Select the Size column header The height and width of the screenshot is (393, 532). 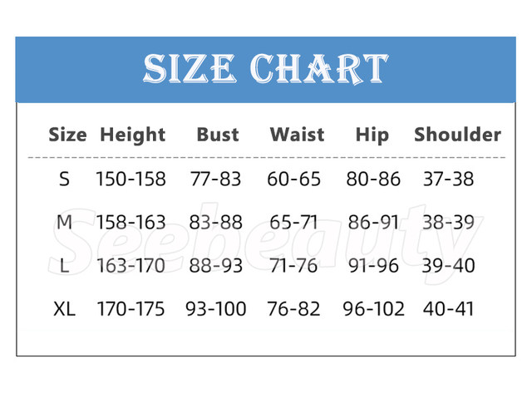[67, 135]
